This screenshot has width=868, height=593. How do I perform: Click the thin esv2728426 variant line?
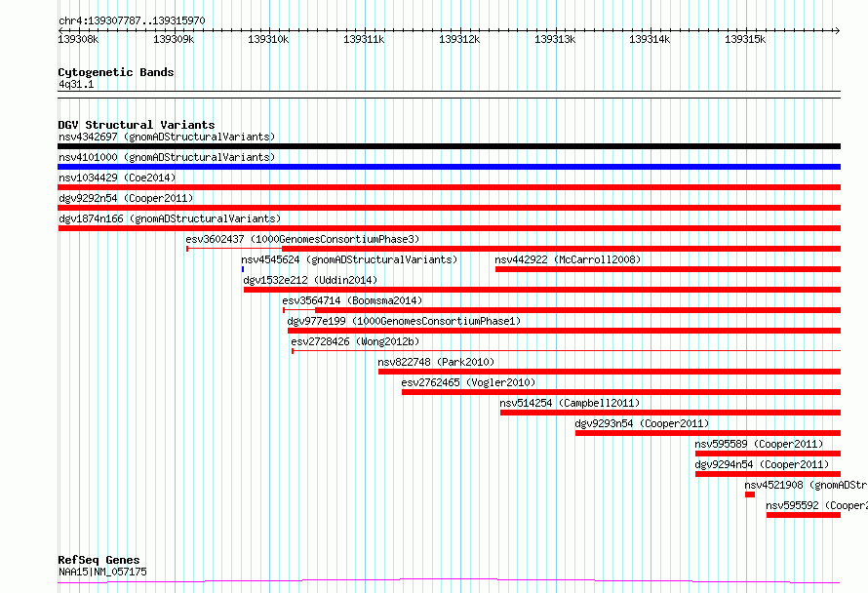[x=567, y=350]
